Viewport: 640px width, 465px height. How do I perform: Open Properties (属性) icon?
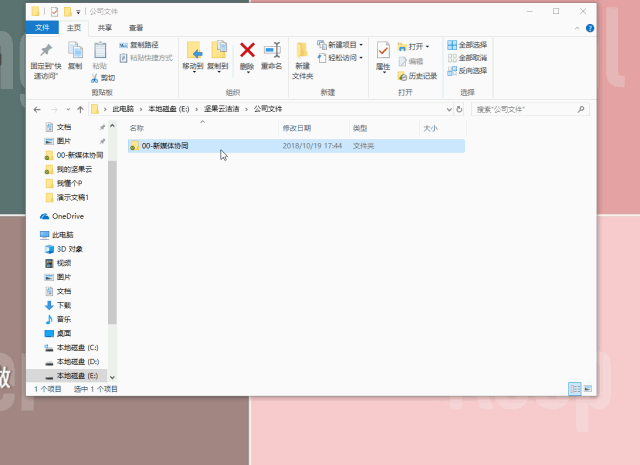[x=383, y=51]
